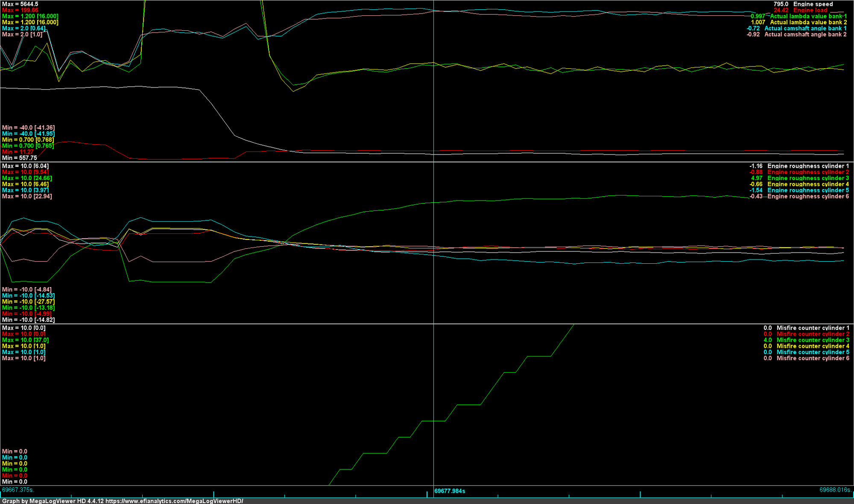
Task: Click Misfire counter cylinder 1 legend entry
Action: (813, 328)
